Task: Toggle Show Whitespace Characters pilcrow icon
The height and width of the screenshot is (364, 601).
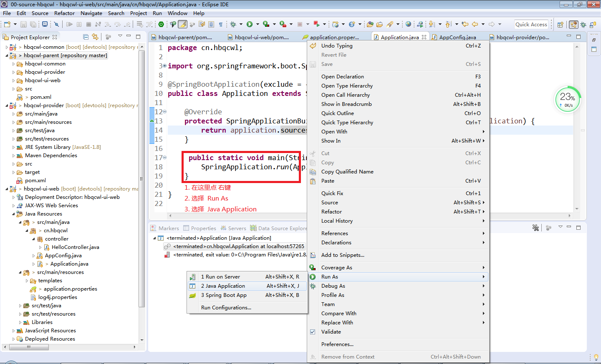Action: (221, 24)
